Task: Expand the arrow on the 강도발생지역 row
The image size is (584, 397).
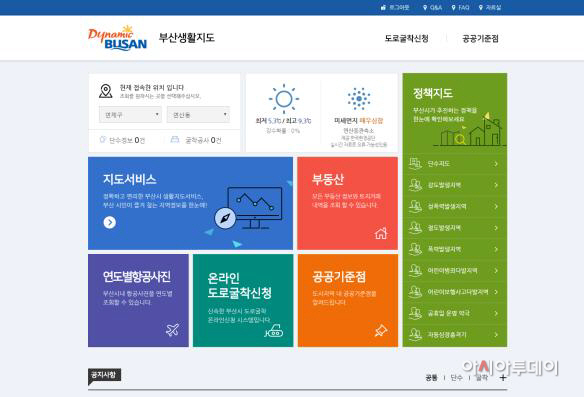Action: (x=496, y=185)
